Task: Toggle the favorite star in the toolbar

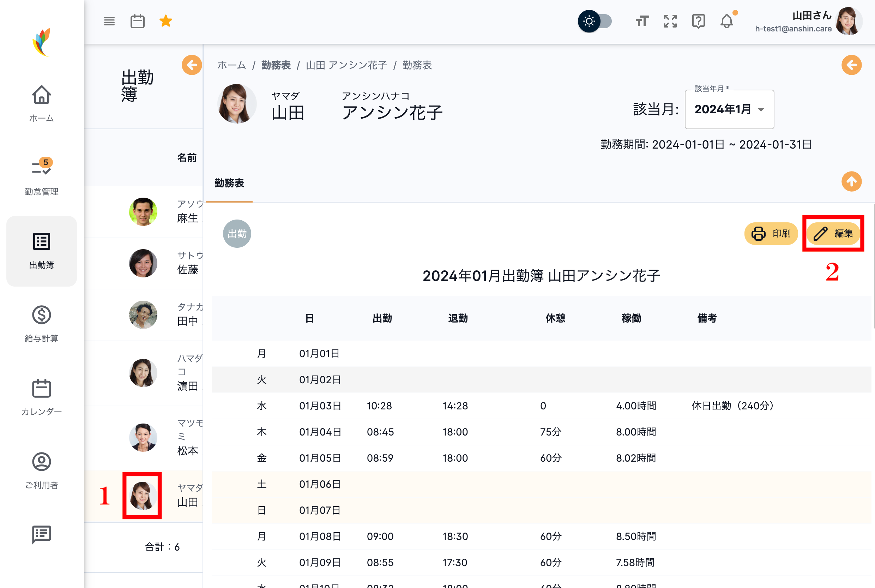Action: coord(165,22)
